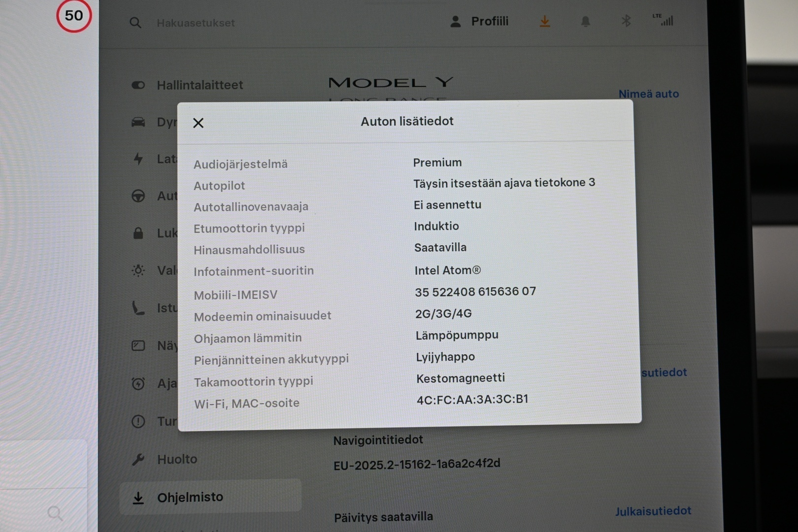The height and width of the screenshot is (532, 798).
Task: Tap the 2G/3G/4G value
Action: tap(443, 313)
